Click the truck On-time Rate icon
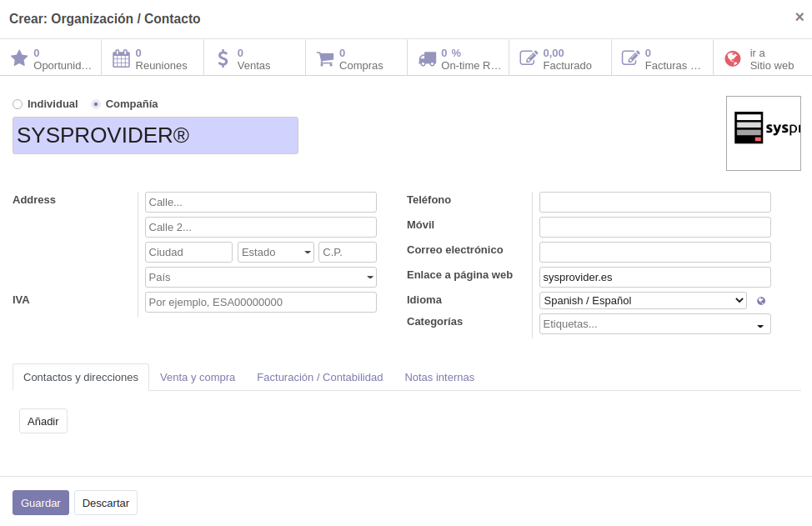Screen dimensions: 812x526 point(427,58)
